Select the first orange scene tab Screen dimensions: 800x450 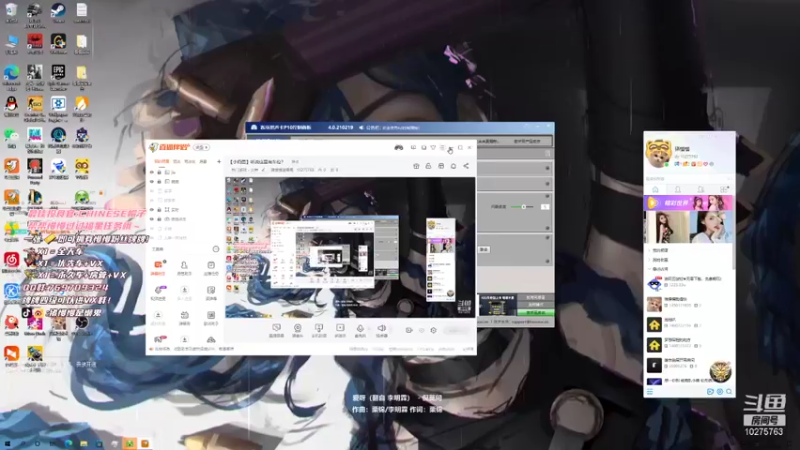[161, 161]
